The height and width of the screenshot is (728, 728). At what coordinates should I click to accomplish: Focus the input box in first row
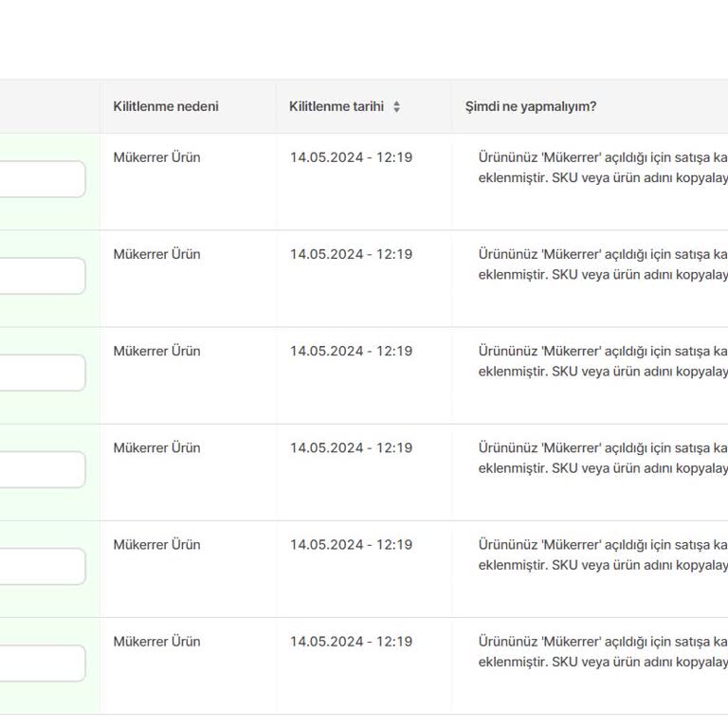pyautogui.click(x=42, y=179)
